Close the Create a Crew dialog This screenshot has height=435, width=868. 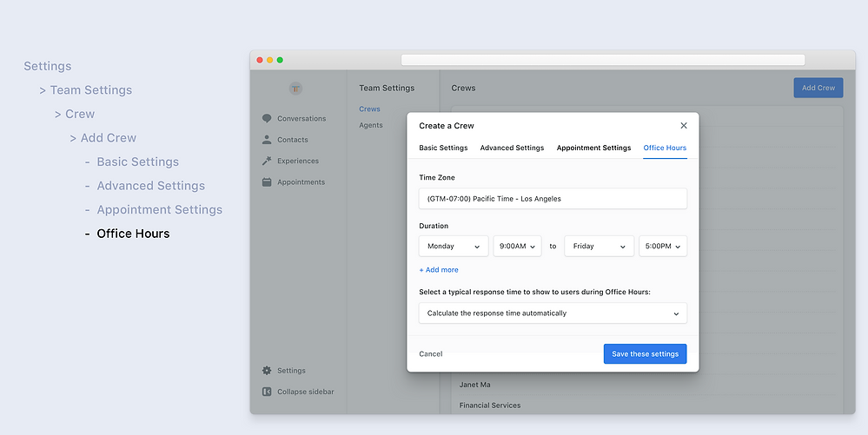click(684, 126)
